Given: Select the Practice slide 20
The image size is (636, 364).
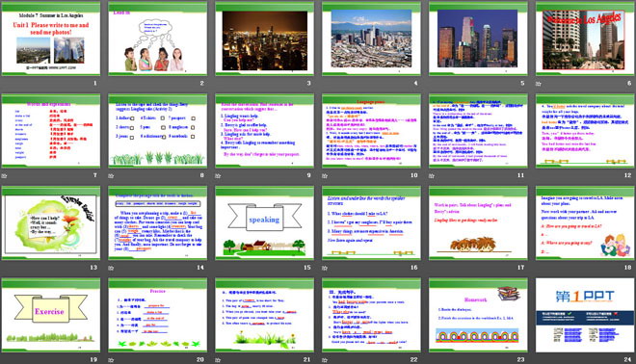Looking at the screenshot, I should (x=157, y=315).
